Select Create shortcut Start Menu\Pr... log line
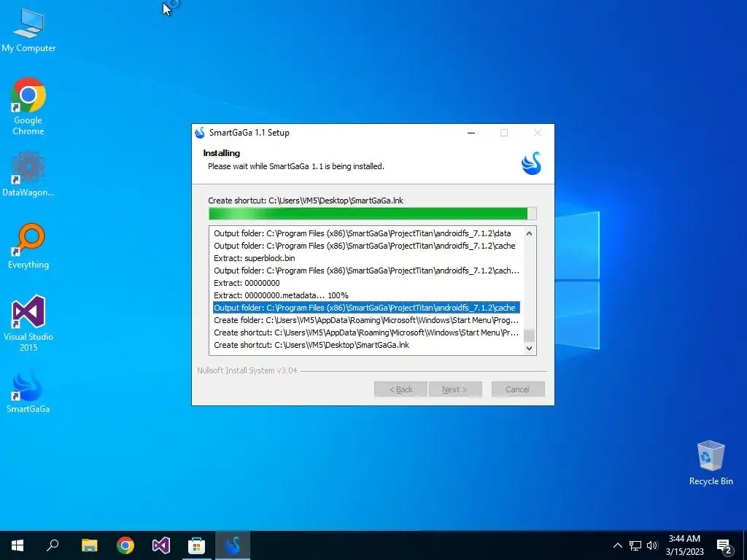 click(366, 332)
